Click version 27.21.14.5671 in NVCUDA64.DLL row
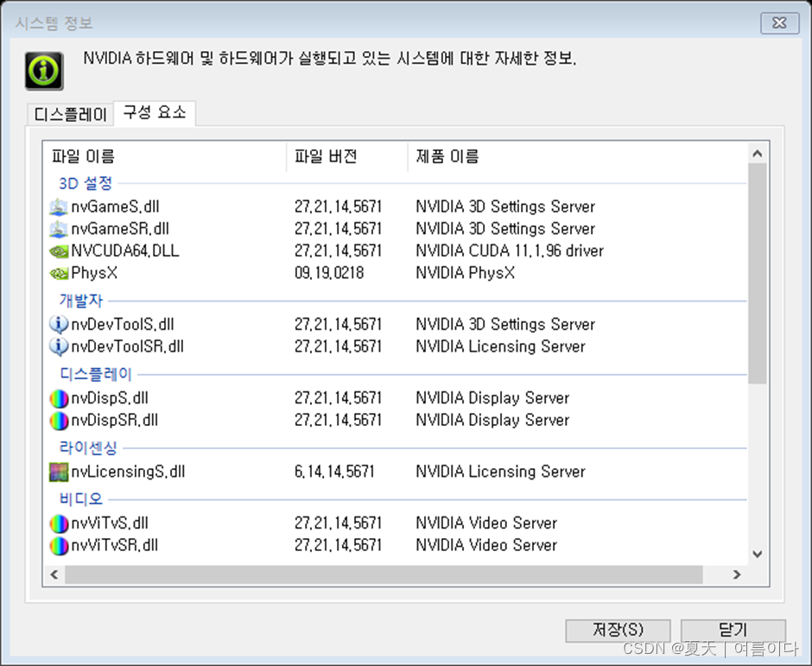This screenshot has height=666, width=812. point(338,251)
